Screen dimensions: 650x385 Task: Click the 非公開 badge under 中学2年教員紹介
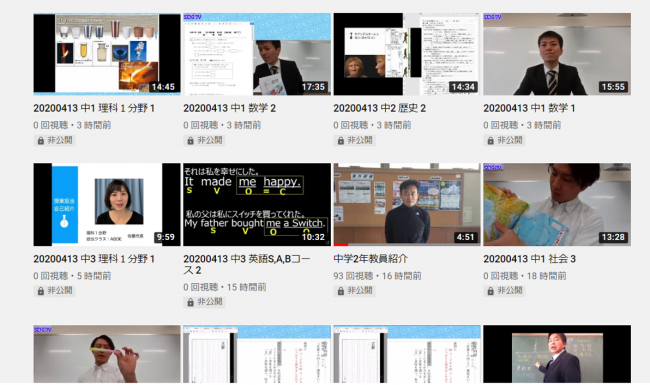coord(354,291)
